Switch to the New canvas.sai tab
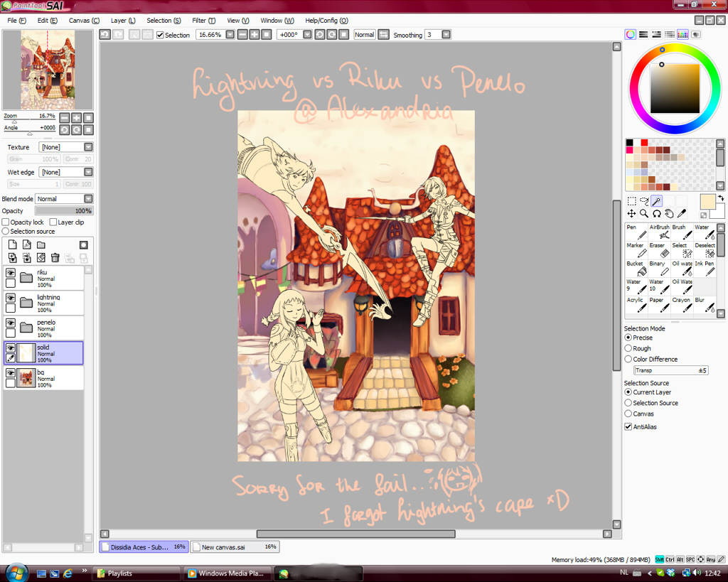Image resolution: width=728 pixels, height=582 pixels. [235, 547]
